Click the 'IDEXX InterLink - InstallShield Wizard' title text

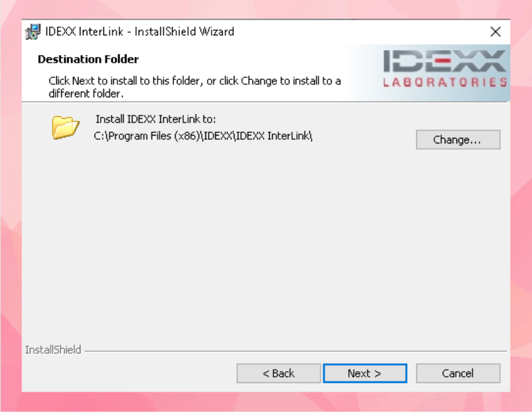[139, 32]
